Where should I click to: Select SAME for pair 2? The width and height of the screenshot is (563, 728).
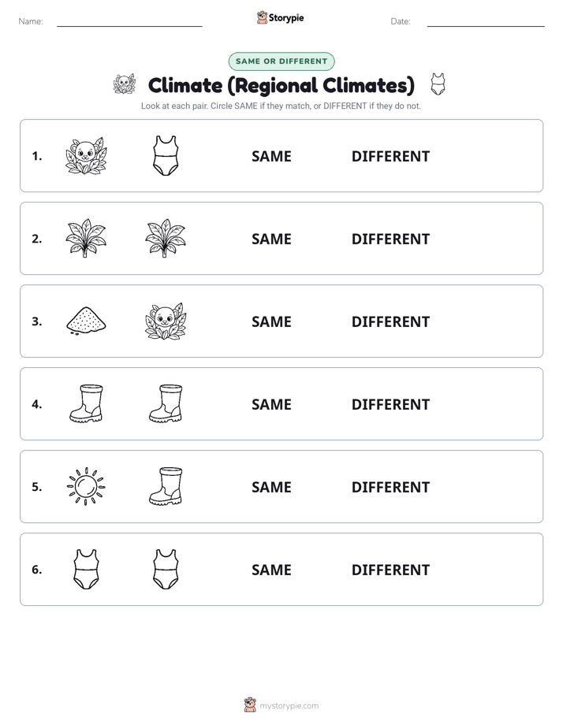[271, 239]
